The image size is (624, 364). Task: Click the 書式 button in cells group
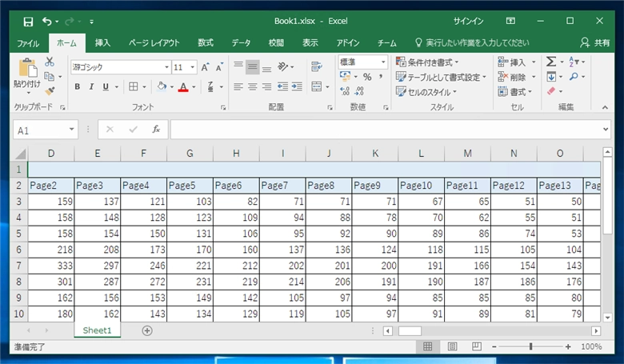[x=515, y=91]
